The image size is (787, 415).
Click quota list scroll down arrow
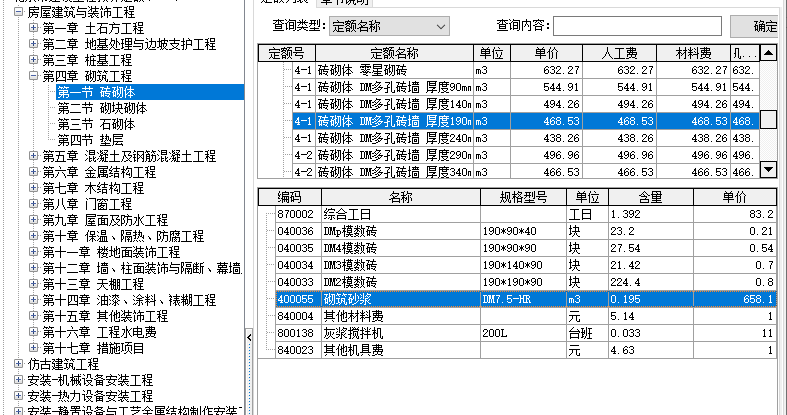click(x=768, y=170)
